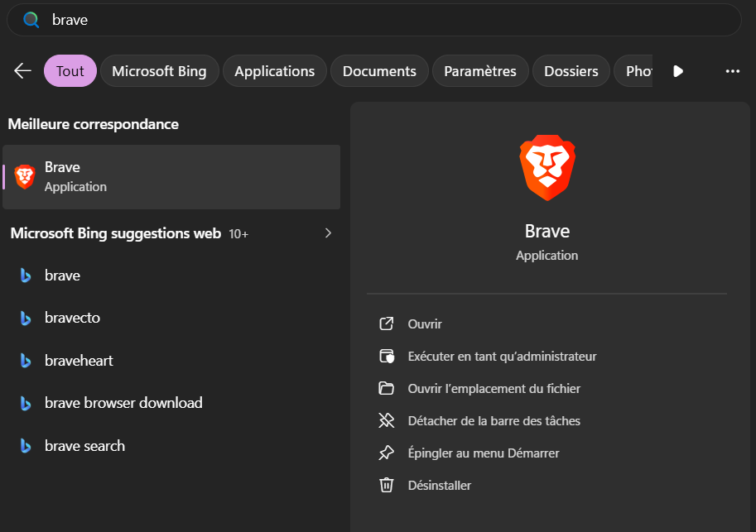
Task: Open the Brave application best match
Action: [171, 177]
